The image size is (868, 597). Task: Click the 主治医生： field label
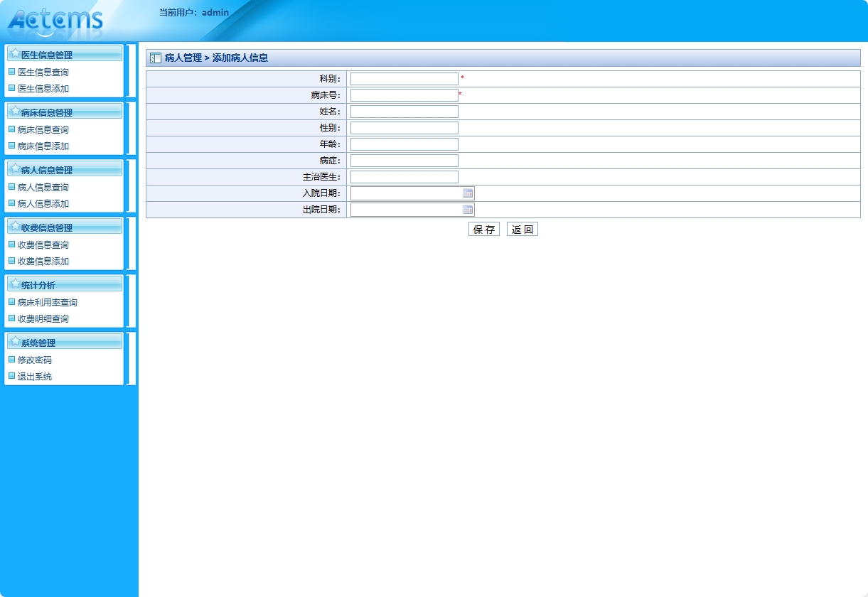pos(322,177)
